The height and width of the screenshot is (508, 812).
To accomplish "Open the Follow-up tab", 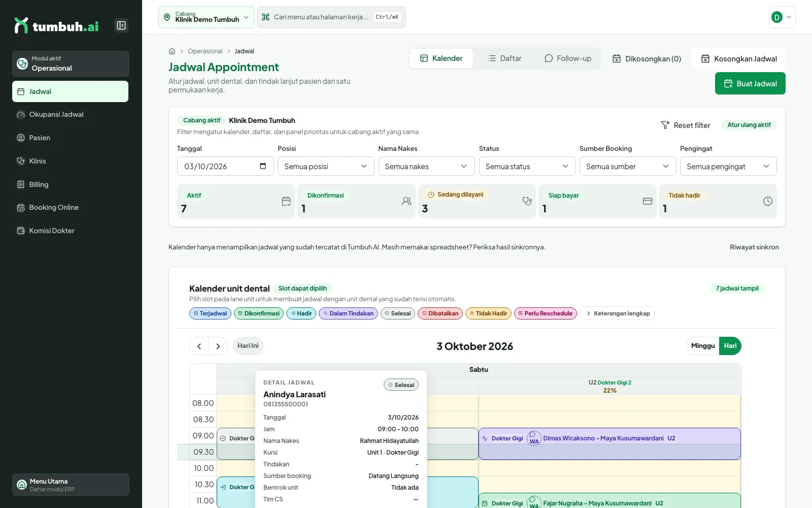I will tap(568, 58).
